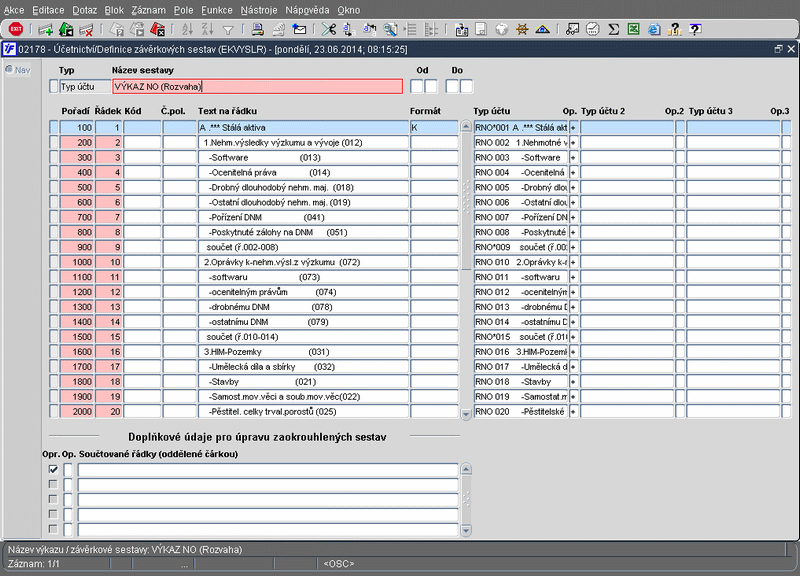
Task: Open the Záznam menu
Action: (148, 10)
